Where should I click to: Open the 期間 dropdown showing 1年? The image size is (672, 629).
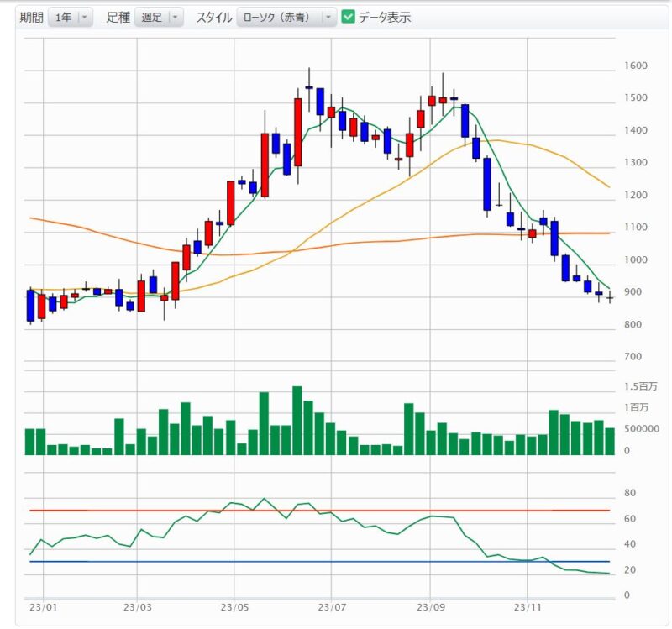pos(71,18)
